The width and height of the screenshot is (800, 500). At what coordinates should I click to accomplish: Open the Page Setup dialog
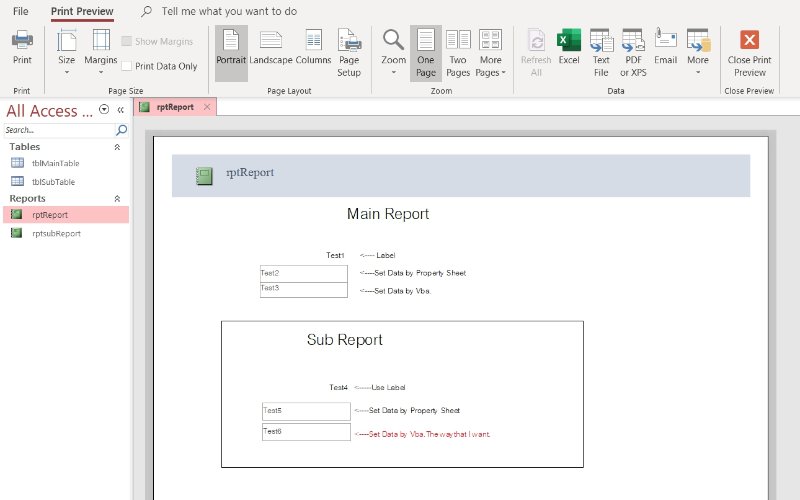tap(349, 52)
